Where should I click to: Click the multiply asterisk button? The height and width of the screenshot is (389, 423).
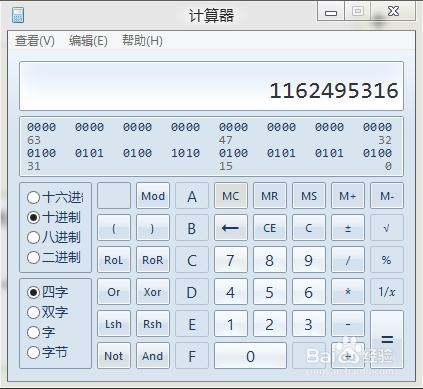(x=348, y=292)
